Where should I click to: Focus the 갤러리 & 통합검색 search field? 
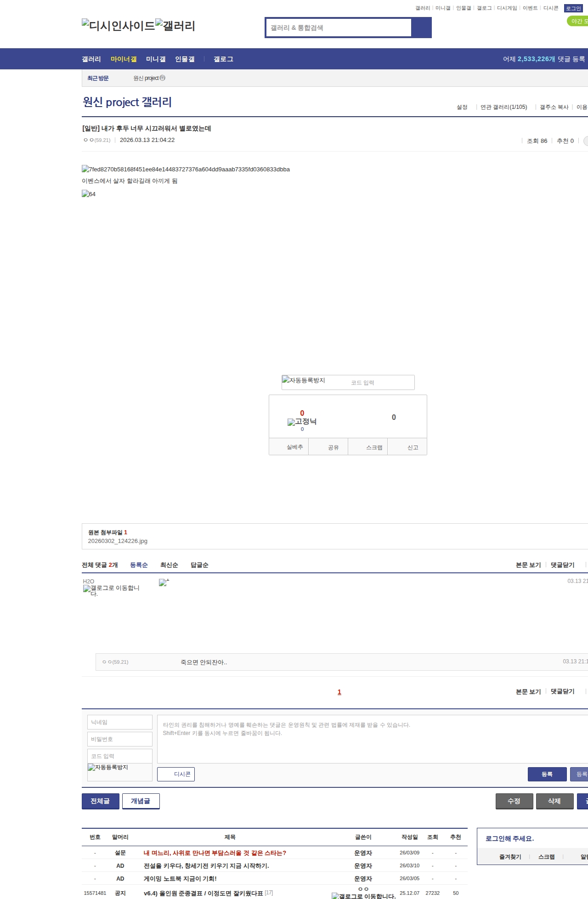click(x=339, y=28)
